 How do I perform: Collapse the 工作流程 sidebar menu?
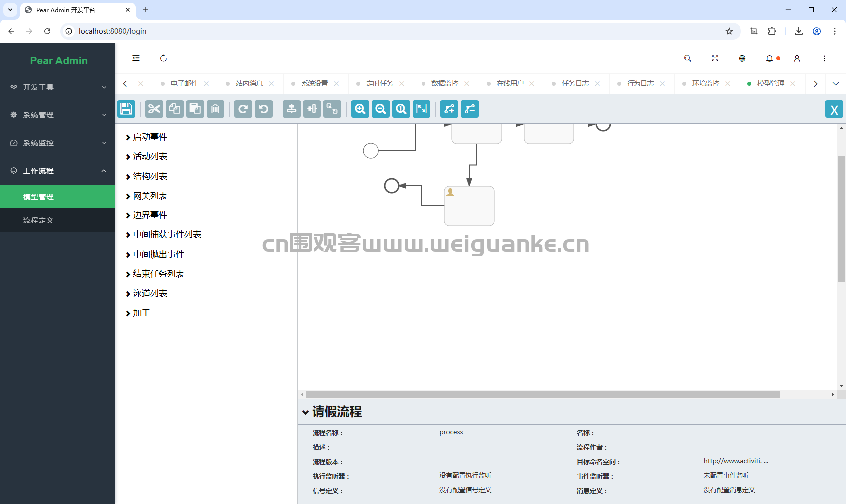(x=58, y=171)
